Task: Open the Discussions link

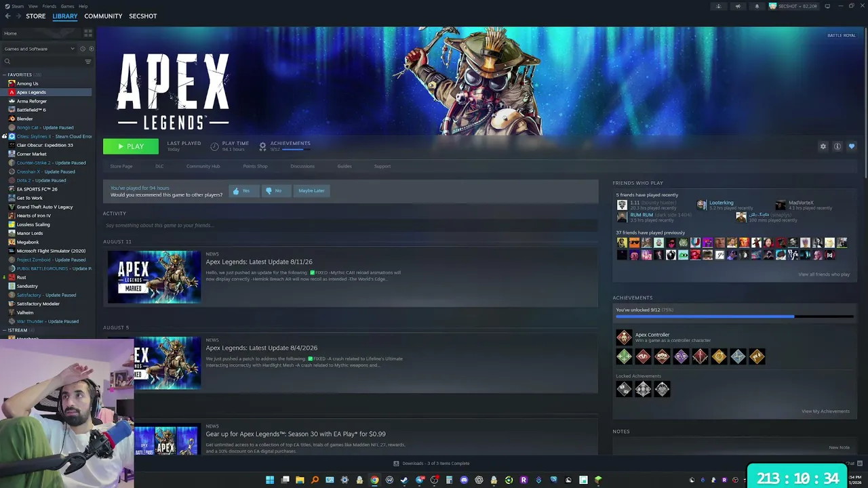Action: [x=302, y=166]
